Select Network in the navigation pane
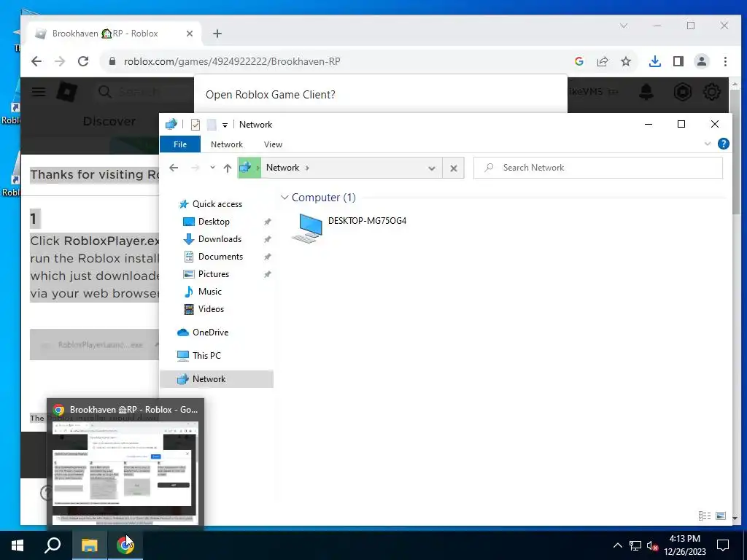The image size is (747, 560). click(217, 379)
